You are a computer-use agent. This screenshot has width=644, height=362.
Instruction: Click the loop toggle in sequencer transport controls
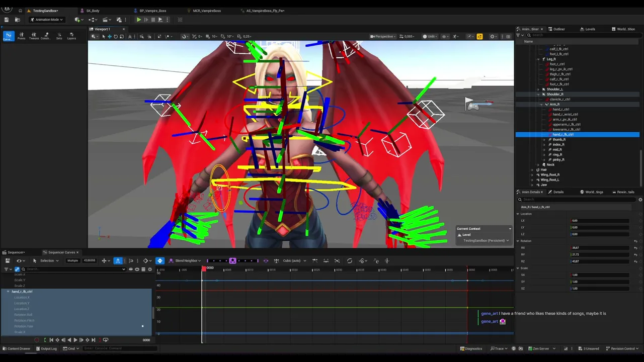click(105, 340)
